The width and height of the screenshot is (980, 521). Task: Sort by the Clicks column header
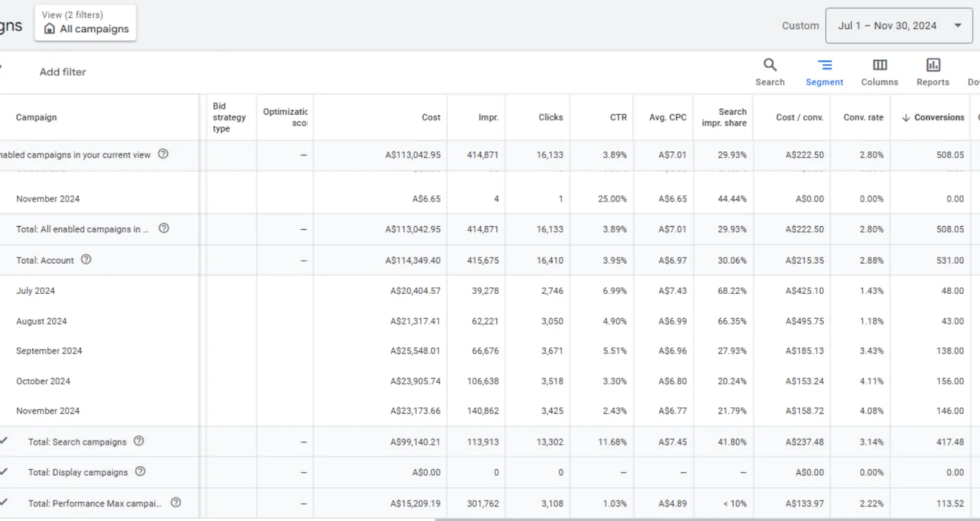[x=551, y=117]
